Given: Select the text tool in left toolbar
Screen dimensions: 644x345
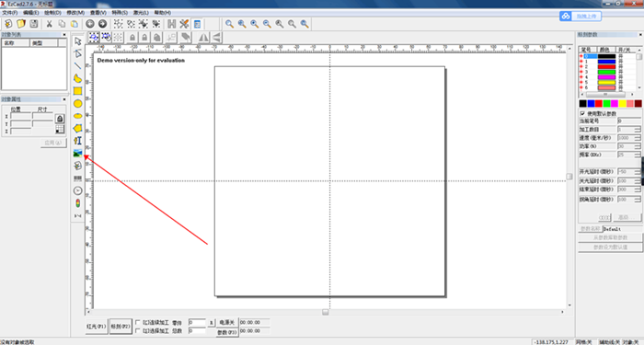Looking at the screenshot, I should (77, 141).
